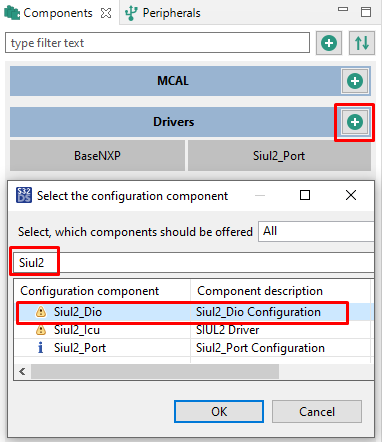
Task: Select the Siul2_Port component tile
Action: point(279,156)
